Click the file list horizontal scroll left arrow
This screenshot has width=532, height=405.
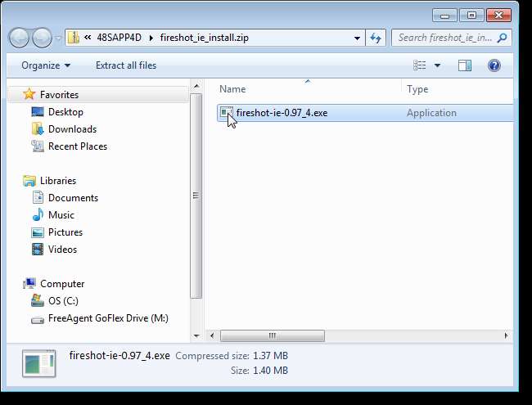pos(212,335)
